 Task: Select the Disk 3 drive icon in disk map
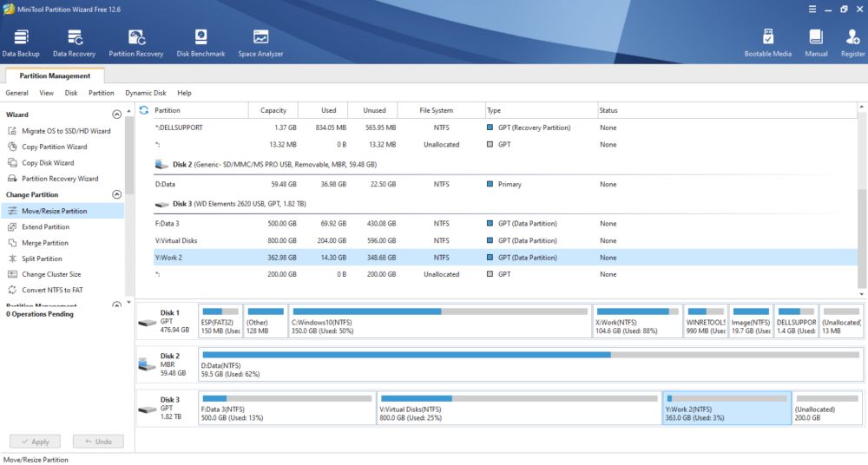pos(148,409)
